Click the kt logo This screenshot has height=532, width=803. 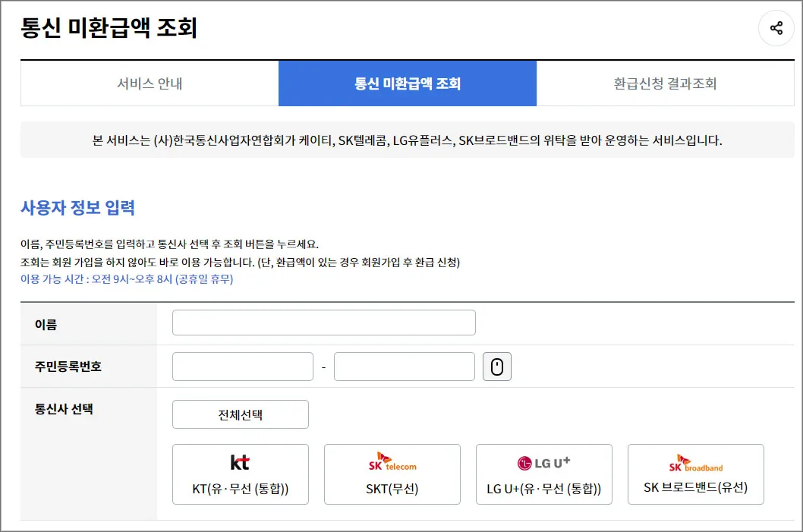(x=241, y=461)
